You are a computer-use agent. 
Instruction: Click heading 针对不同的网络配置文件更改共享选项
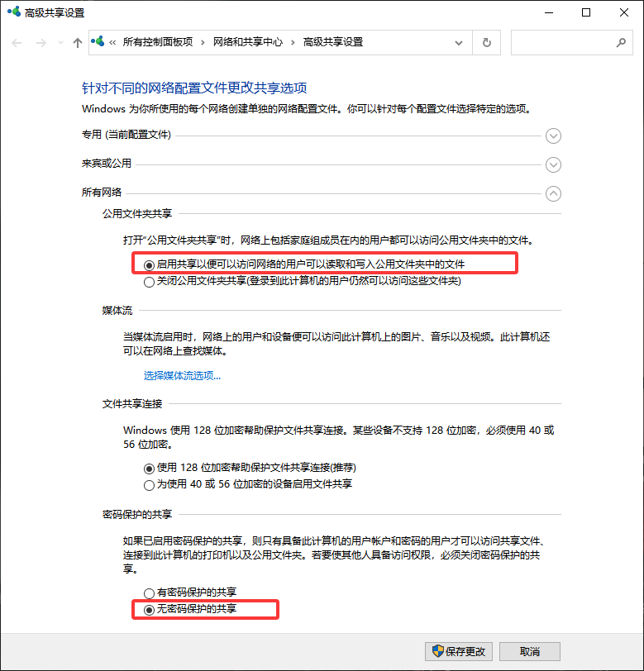pyautogui.click(x=194, y=88)
